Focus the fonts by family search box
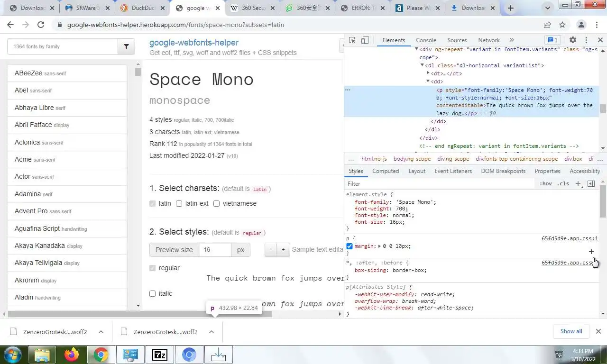This screenshot has height=364, width=607. pyautogui.click(x=63, y=46)
